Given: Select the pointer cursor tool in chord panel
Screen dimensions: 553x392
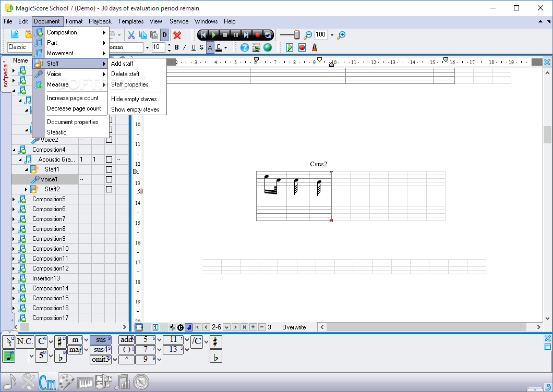Looking at the screenshot, I should coord(8,341).
